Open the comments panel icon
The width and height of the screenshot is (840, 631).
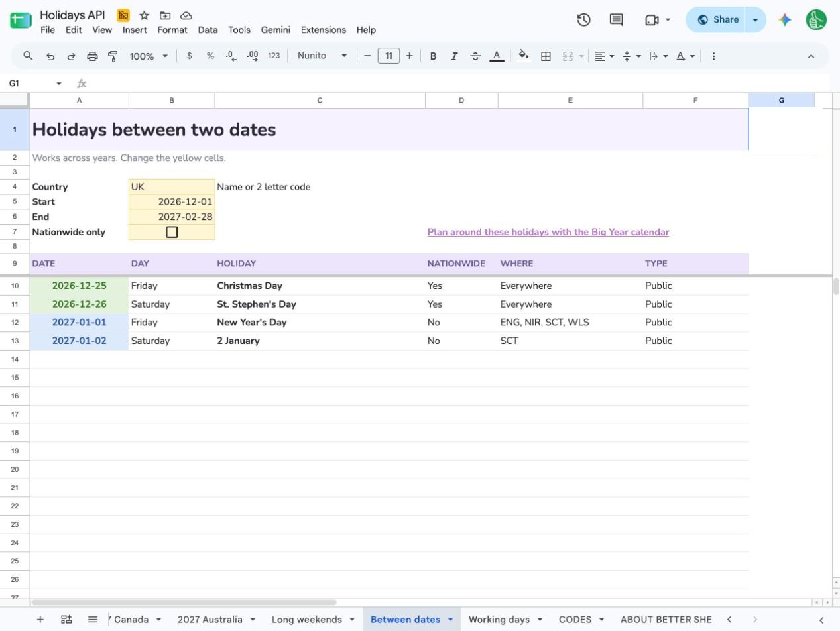(x=617, y=20)
